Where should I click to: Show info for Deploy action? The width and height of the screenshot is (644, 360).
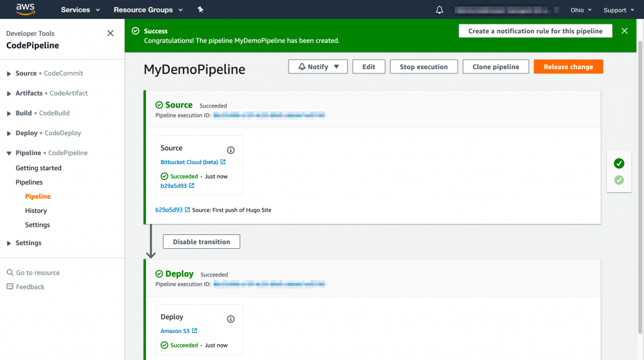click(x=231, y=319)
